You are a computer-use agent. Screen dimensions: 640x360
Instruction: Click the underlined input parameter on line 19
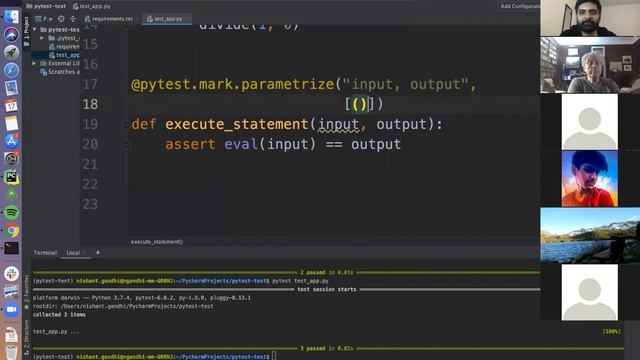coord(338,124)
